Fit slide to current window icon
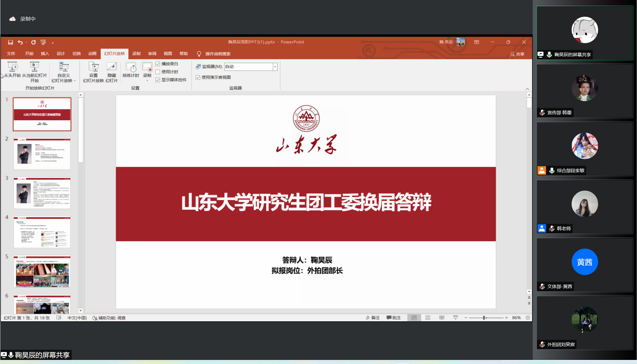Screen dimensions: 637x364 click(528, 318)
